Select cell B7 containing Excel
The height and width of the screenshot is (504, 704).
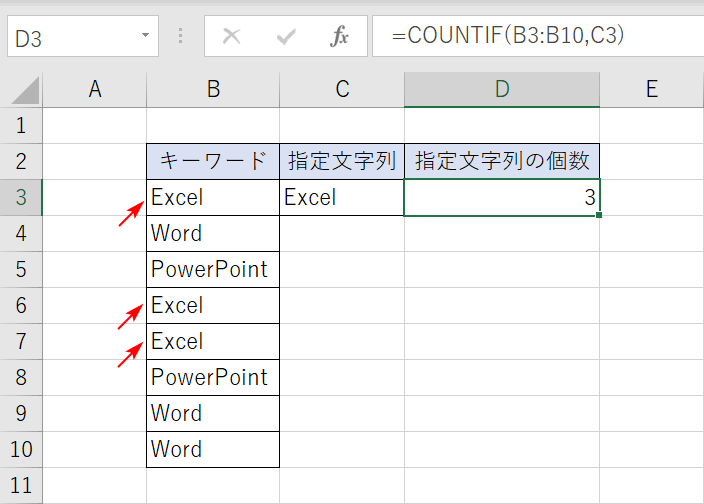pyautogui.click(x=213, y=341)
